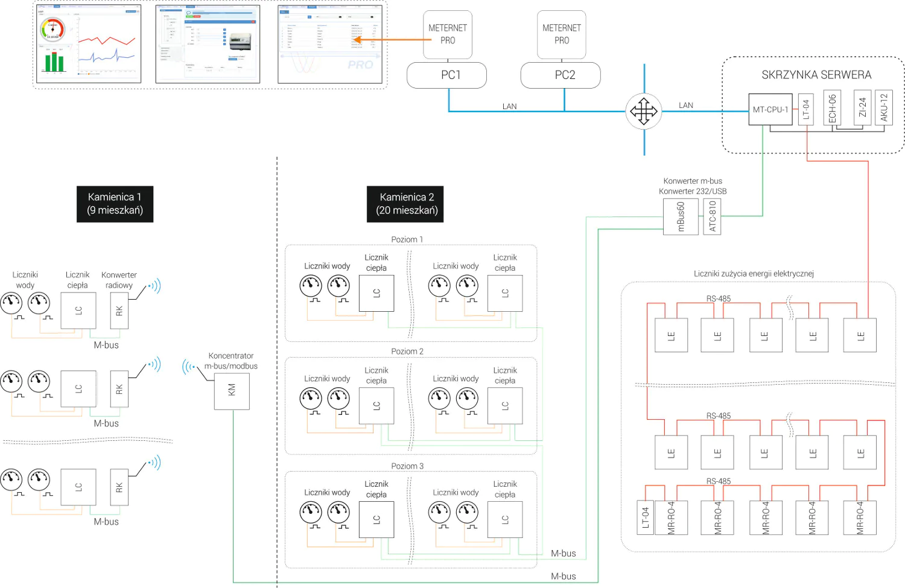The width and height of the screenshot is (905, 588).
Task: Click the ZI-24 power supply module
Action: click(863, 109)
